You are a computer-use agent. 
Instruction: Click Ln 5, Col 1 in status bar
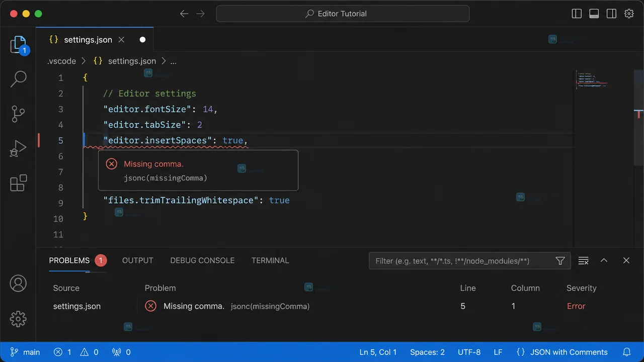coord(378,352)
